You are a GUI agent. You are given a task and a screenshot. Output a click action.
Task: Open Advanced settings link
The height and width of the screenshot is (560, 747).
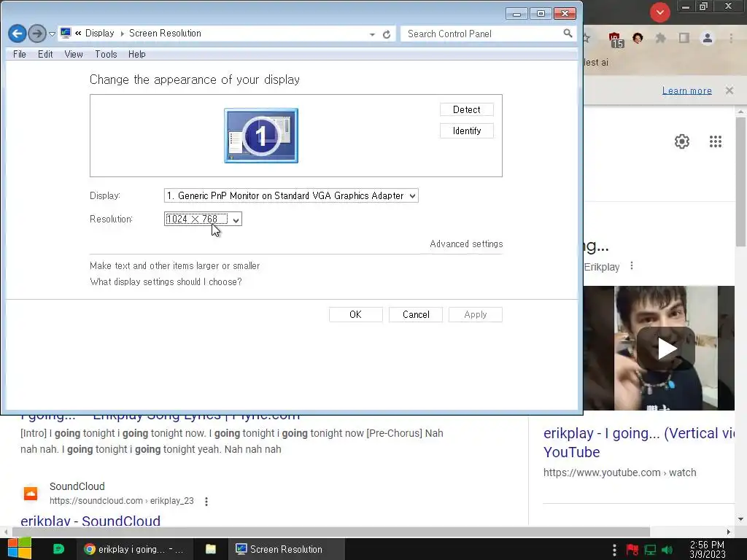pos(466,244)
